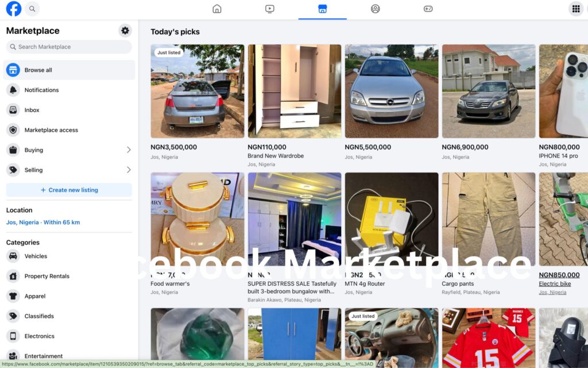
Task: Open the NGN3,500,000 Honda car listing photo
Action: (198, 91)
